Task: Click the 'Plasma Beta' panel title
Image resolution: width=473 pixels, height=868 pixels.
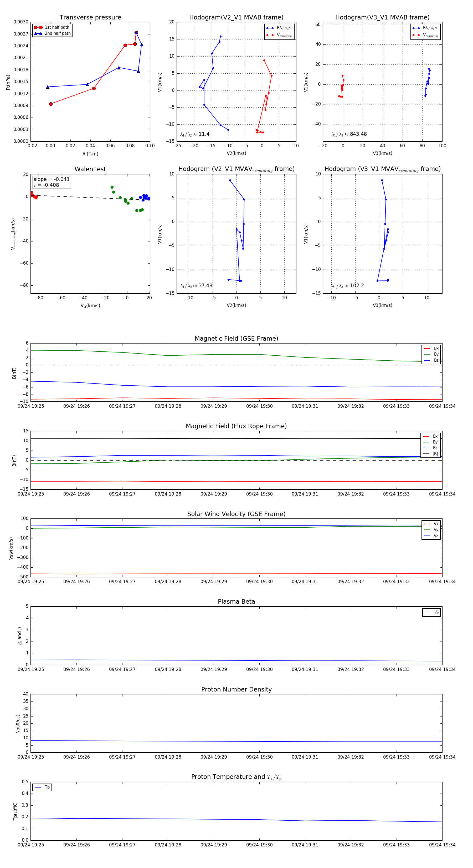Action: (236, 602)
